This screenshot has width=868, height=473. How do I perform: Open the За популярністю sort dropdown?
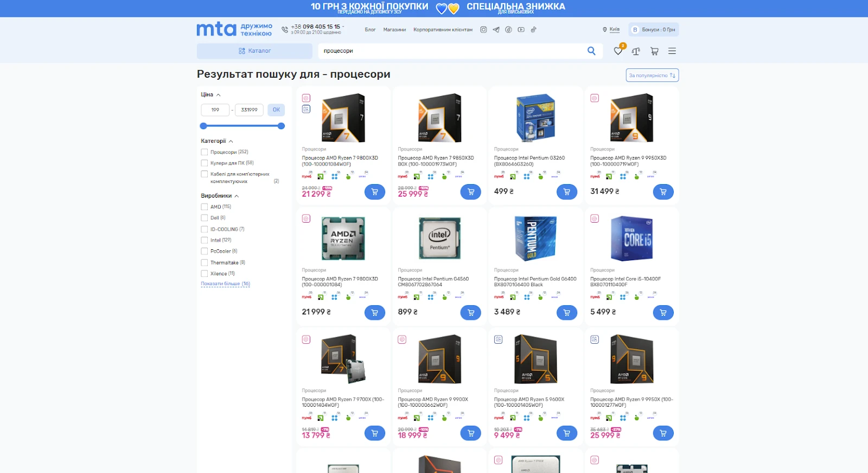[x=652, y=75]
